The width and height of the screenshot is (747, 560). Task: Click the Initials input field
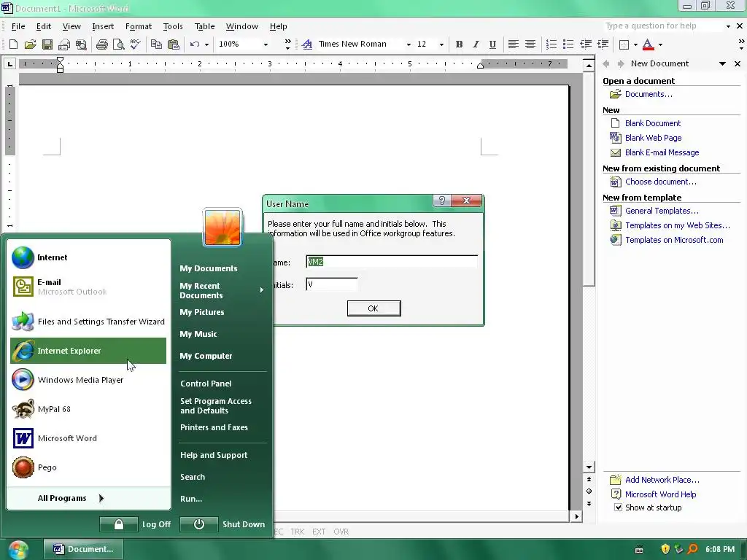tap(332, 285)
